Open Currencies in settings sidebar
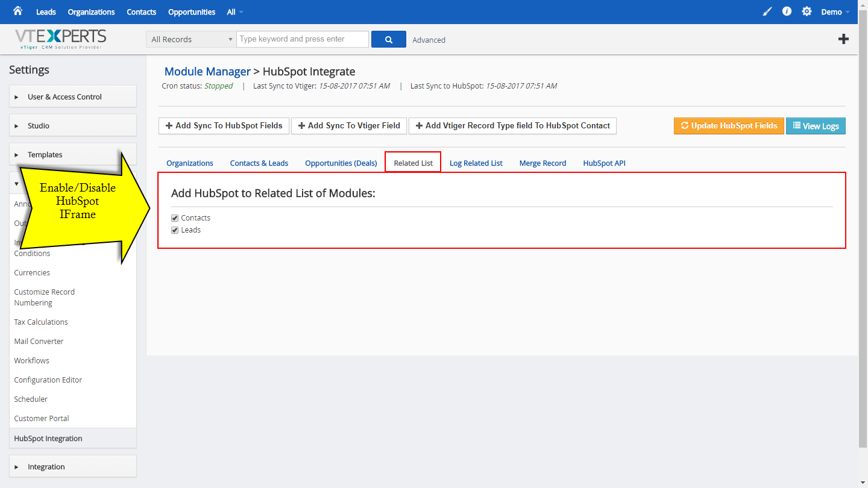 [32, 272]
